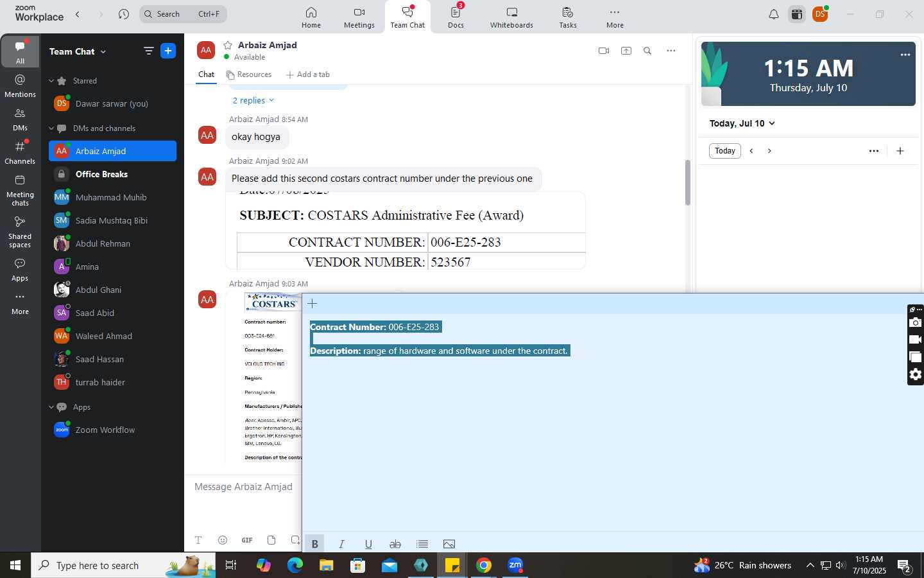This screenshot has width=924, height=578.
Task: Add a calendar event with plus
Action: pyautogui.click(x=900, y=151)
